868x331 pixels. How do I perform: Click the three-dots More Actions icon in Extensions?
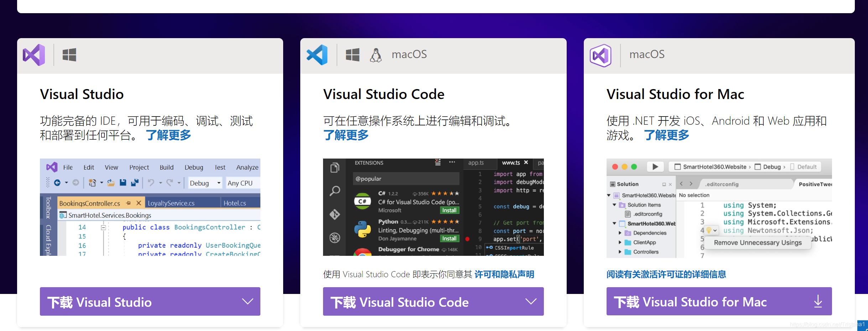click(452, 162)
